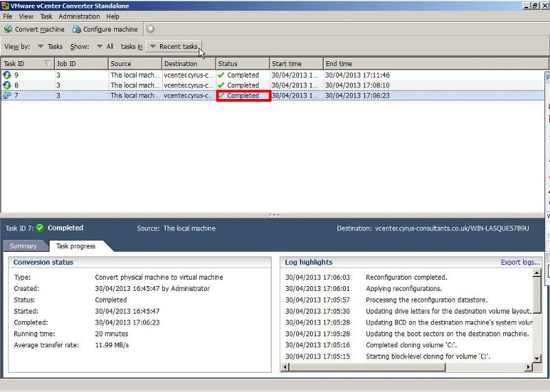Click the source cell of task 9
Image resolution: width=550 pixels, height=392 pixels.
tap(135, 75)
